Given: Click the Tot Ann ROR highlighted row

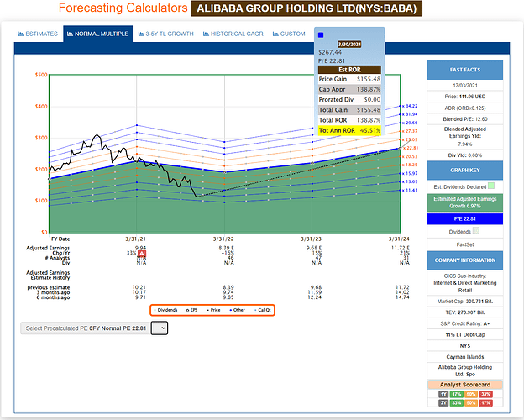Looking at the screenshot, I should 349,130.
